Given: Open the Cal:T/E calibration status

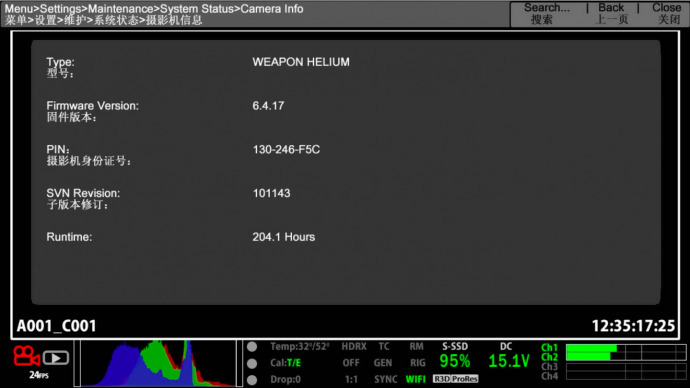Looking at the screenshot, I should [x=286, y=363].
